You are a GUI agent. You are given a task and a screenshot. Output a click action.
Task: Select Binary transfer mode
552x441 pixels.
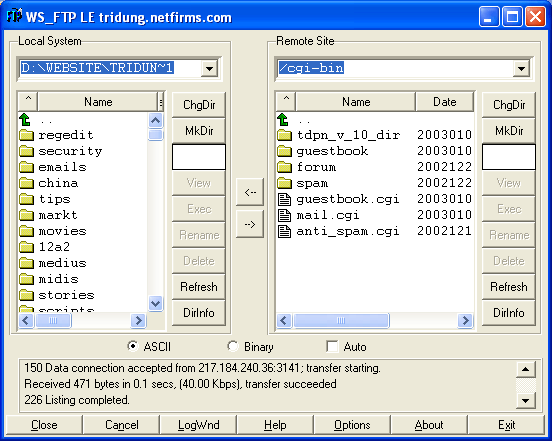click(233, 346)
